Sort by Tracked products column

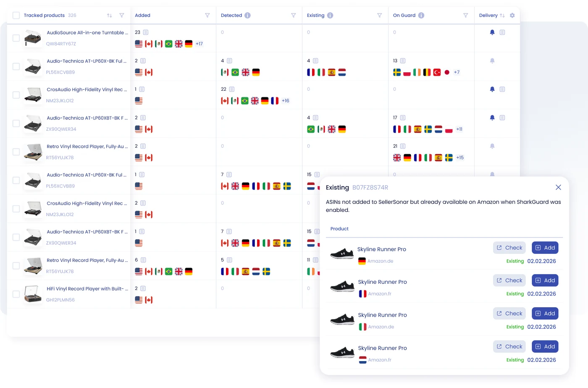[x=109, y=16]
